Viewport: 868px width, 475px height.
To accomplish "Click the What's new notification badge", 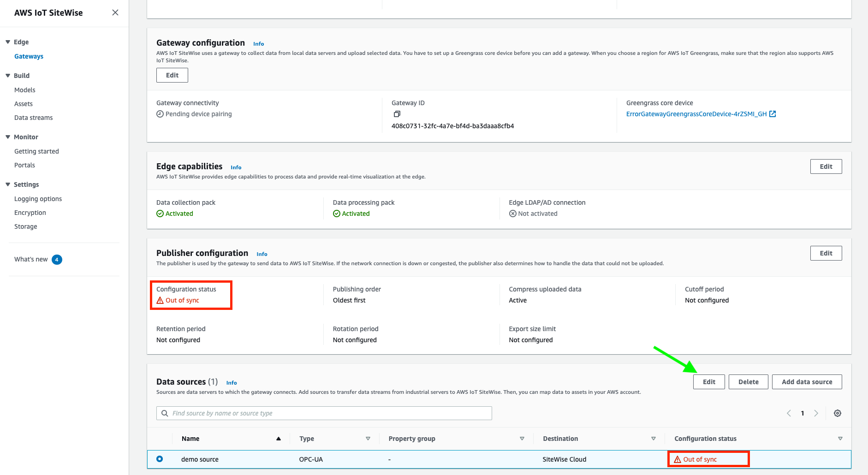I will tap(57, 260).
